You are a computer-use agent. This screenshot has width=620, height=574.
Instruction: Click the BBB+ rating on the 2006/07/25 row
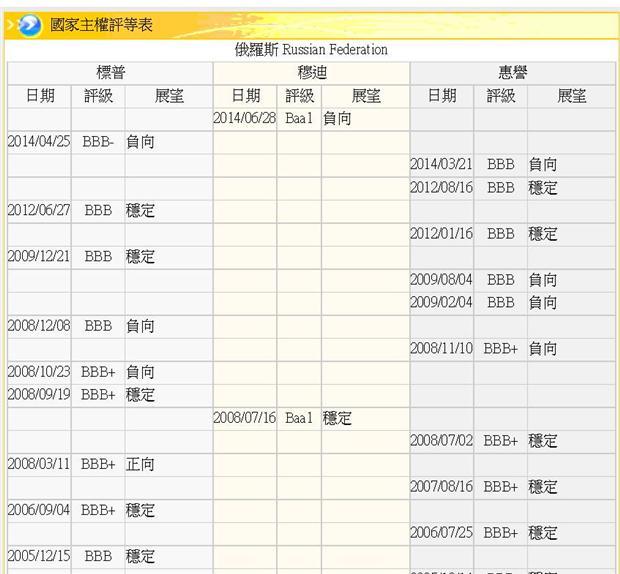501,533
